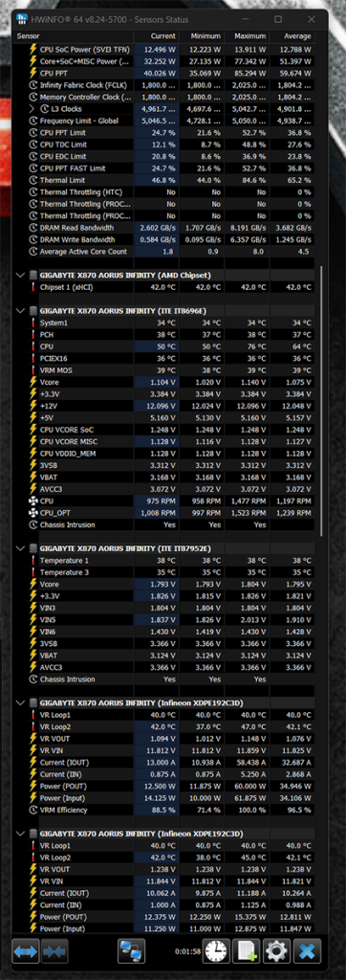The width and height of the screenshot is (346, 980).
Task: Click the shrink columns arrows button
Action: [55, 952]
